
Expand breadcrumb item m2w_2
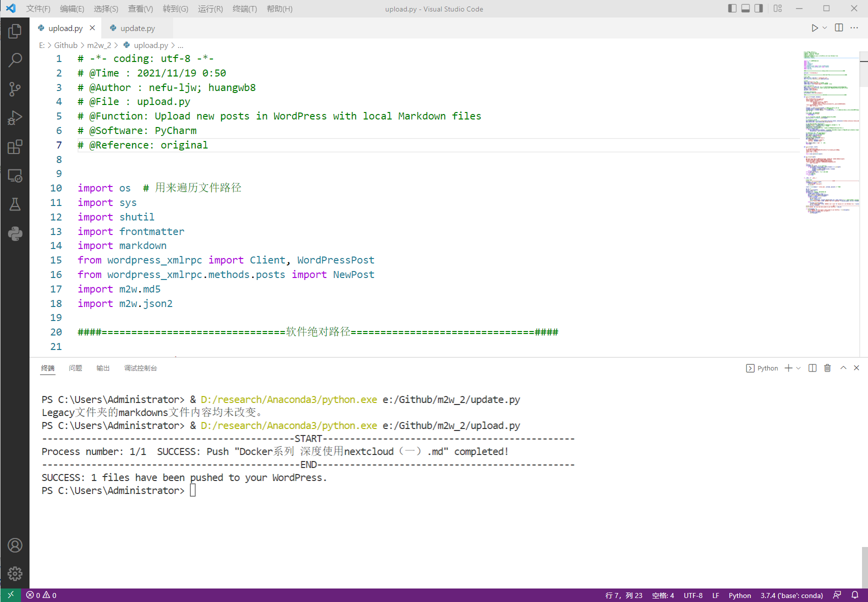coord(100,45)
